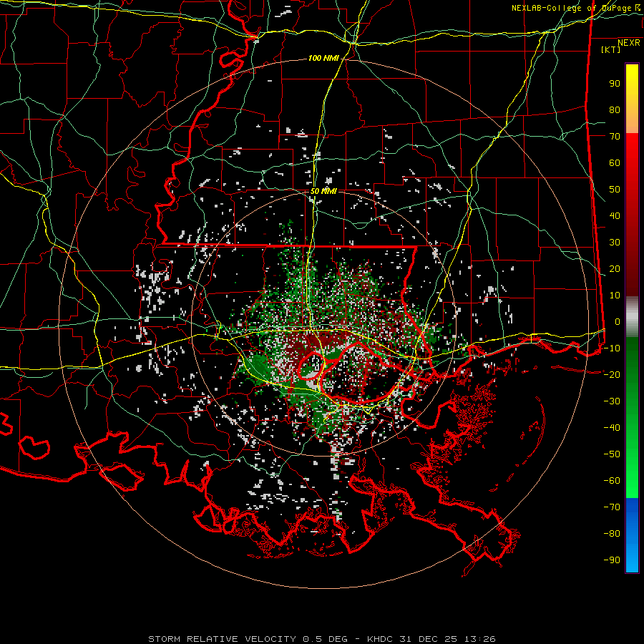
Task: Click the 13:26 timestamp in caption
Action: click(x=480, y=639)
